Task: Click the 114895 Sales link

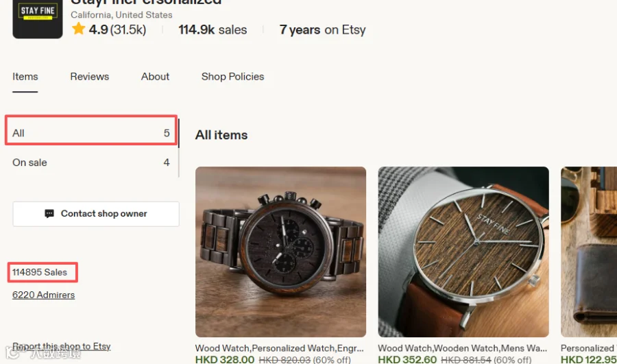Action: pyautogui.click(x=40, y=272)
